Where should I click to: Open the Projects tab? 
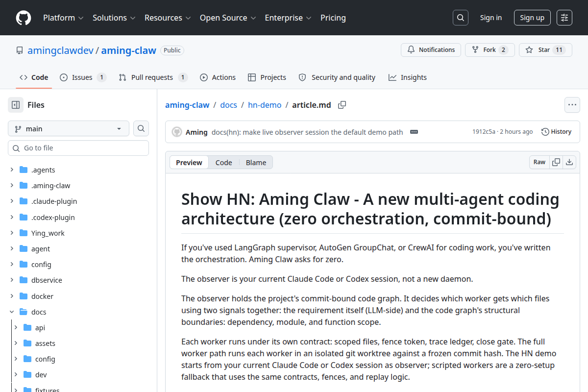(267, 77)
